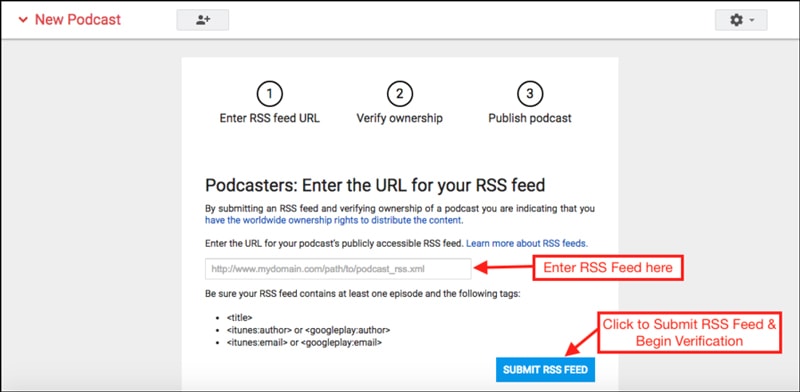
Task: Open Learn more about RSS feeds link
Action: 527,243
